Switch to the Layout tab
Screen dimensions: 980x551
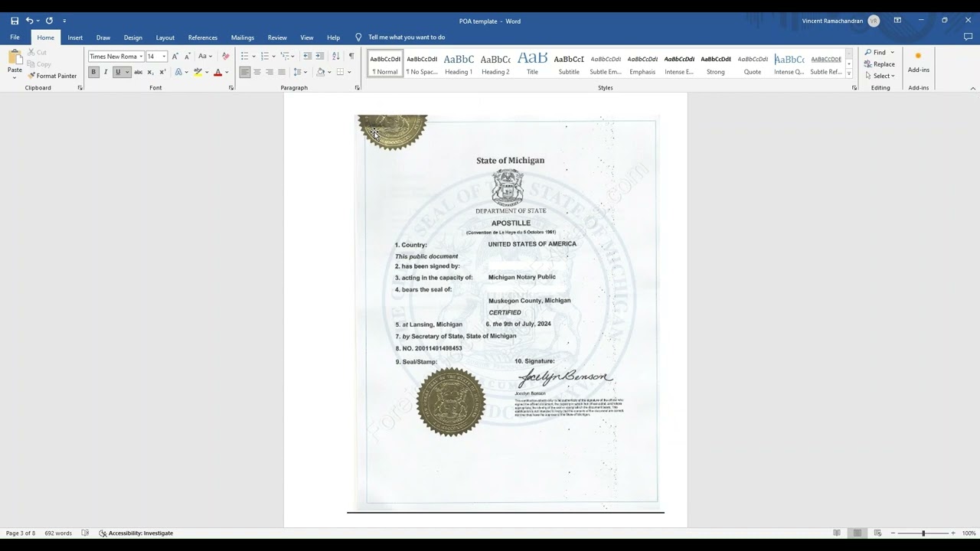pyautogui.click(x=165, y=37)
